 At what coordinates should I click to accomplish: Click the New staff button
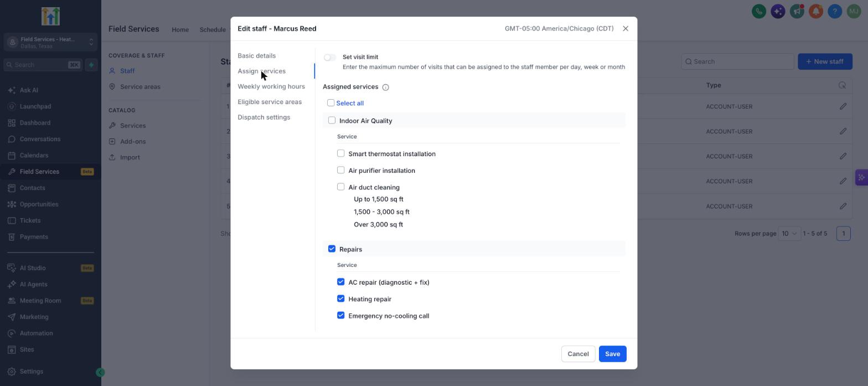pos(825,61)
